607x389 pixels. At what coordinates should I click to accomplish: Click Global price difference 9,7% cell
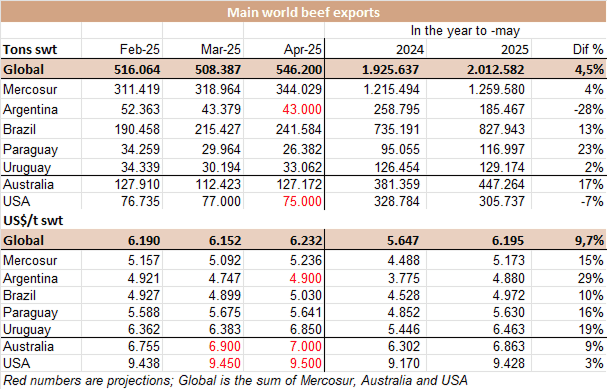(x=589, y=241)
